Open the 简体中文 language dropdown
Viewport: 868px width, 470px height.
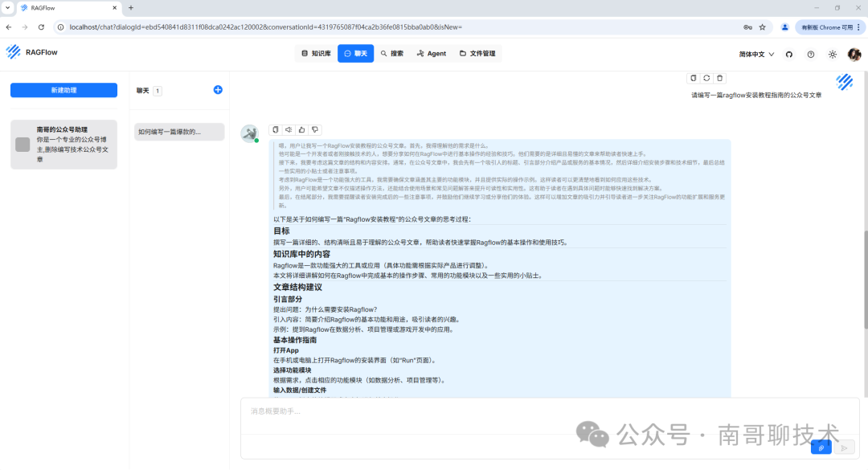pos(756,55)
